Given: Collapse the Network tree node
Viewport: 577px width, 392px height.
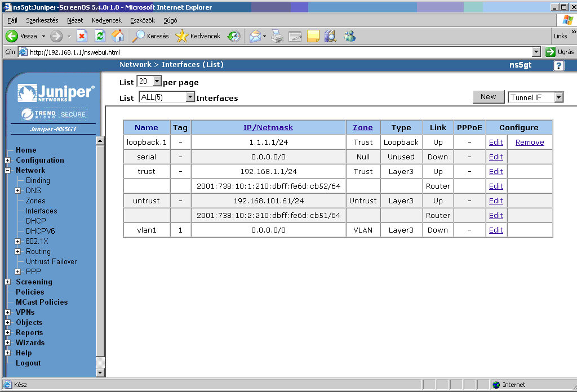Looking at the screenshot, I should point(8,171).
